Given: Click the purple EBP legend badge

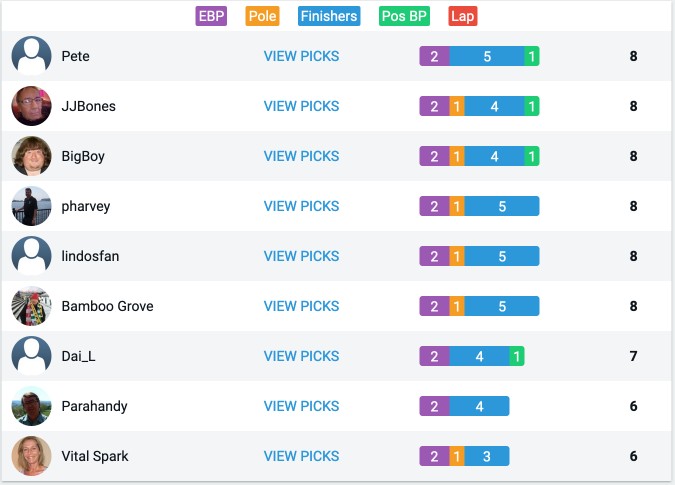Looking at the screenshot, I should (x=211, y=16).
